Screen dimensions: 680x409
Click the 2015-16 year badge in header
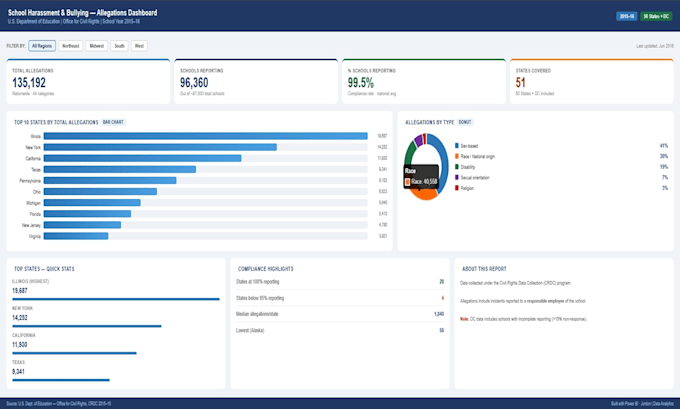click(x=627, y=16)
